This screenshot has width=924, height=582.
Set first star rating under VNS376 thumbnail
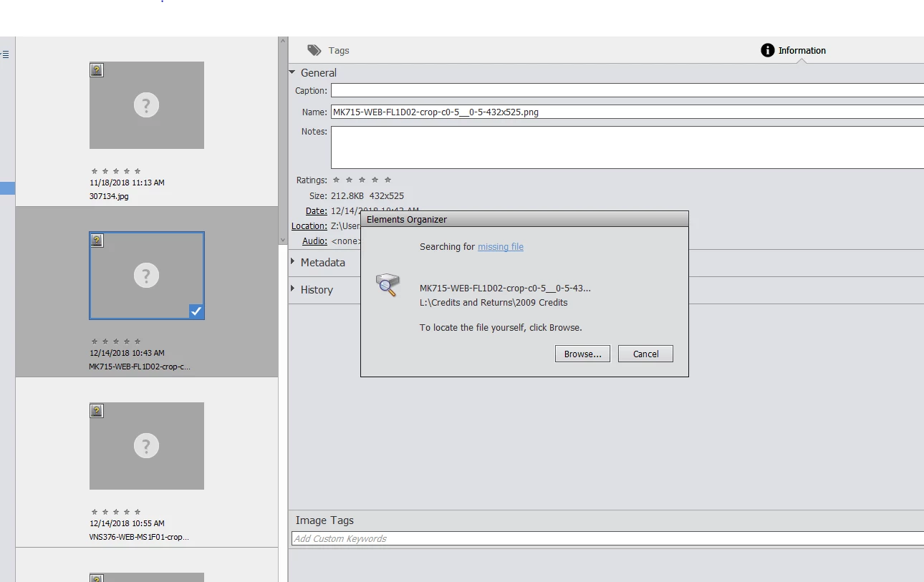pos(95,512)
